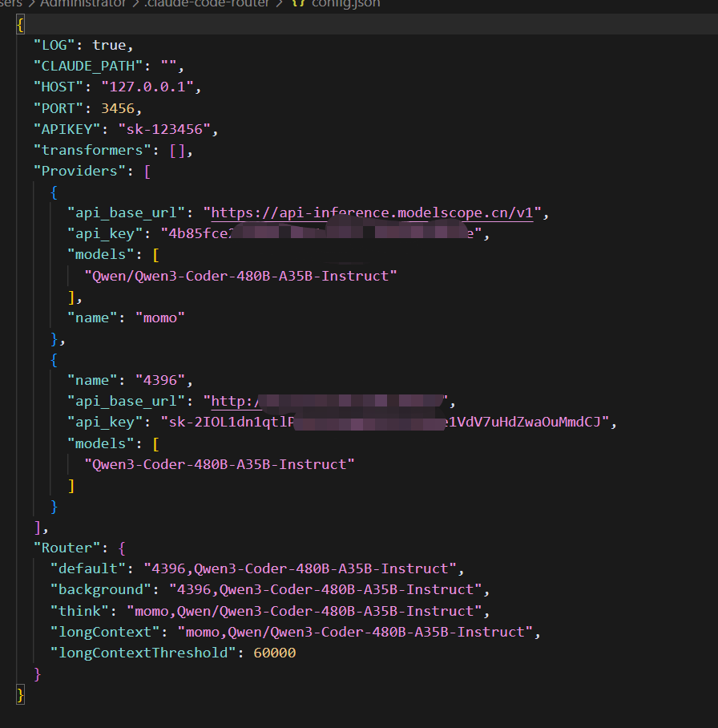The width and height of the screenshot is (718, 728).
Task: Follow the blurred http api_base_url link
Action: click(x=327, y=401)
